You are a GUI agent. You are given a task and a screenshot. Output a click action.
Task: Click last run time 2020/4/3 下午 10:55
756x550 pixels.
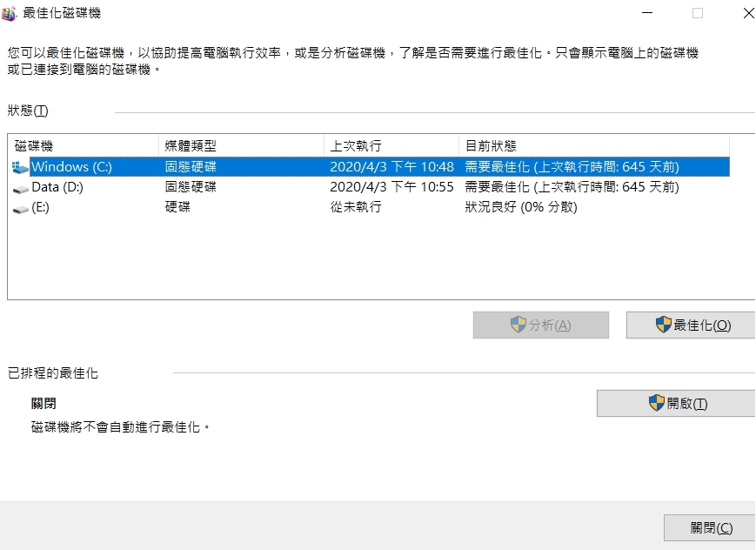(391, 187)
